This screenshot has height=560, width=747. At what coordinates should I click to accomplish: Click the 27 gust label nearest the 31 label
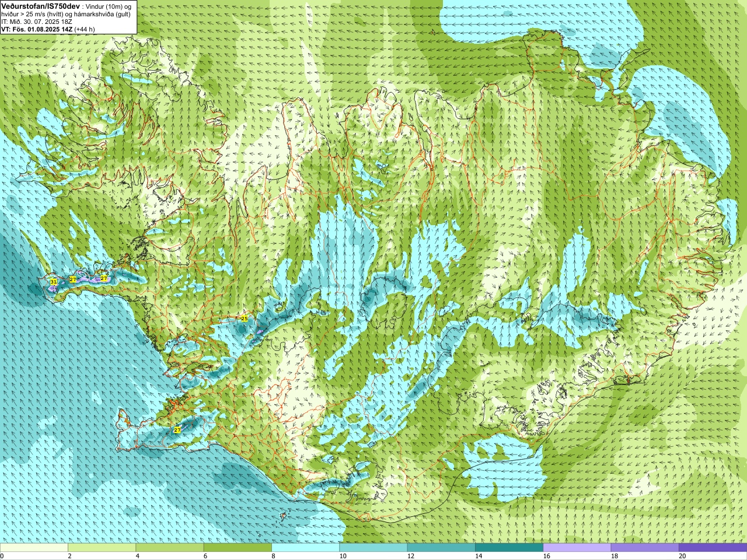tap(73, 280)
